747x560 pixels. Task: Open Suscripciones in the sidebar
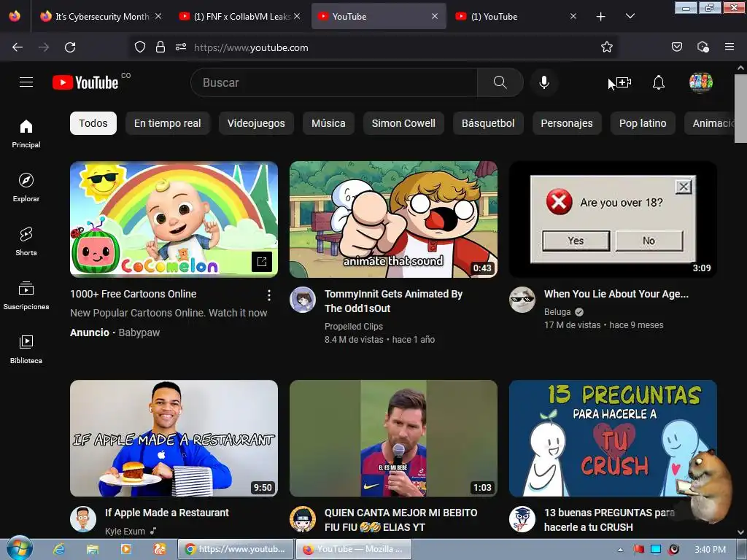tap(26, 296)
